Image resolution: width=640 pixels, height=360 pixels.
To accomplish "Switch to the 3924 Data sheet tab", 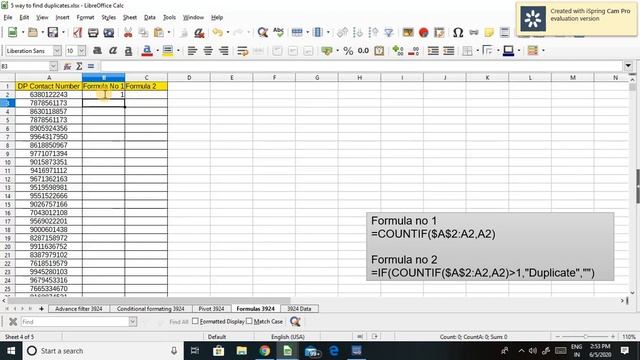I will click(299, 309).
